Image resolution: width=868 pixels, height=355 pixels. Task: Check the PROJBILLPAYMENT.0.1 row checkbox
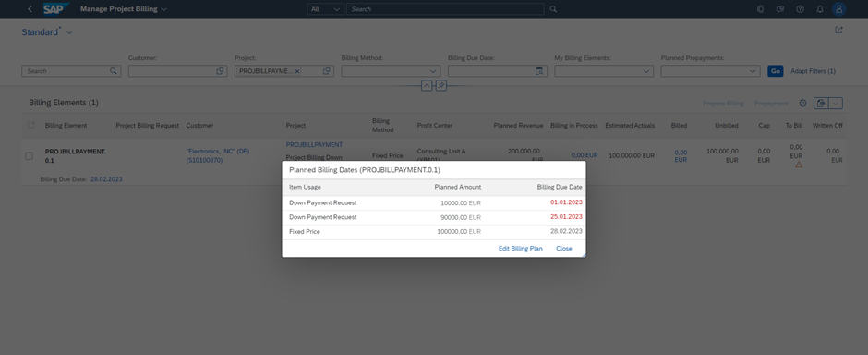pos(29,156)
